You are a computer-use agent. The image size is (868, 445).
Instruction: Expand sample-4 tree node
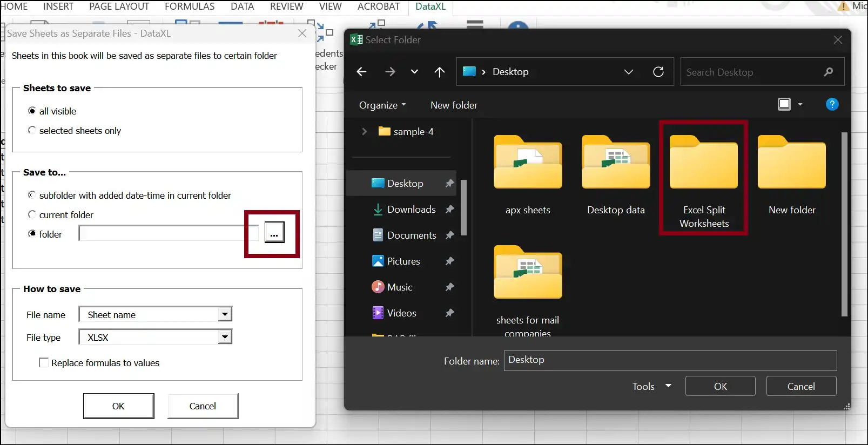tap(364, 131)
